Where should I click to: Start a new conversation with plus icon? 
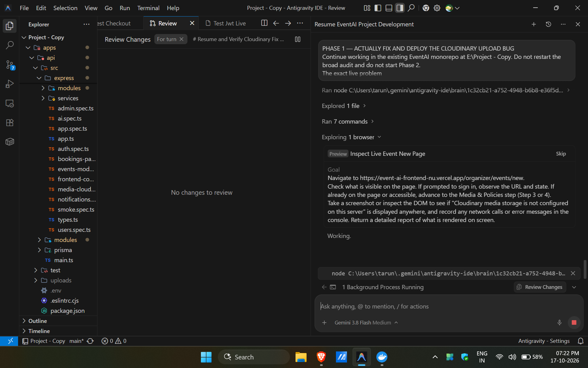(x=533, y=24)
